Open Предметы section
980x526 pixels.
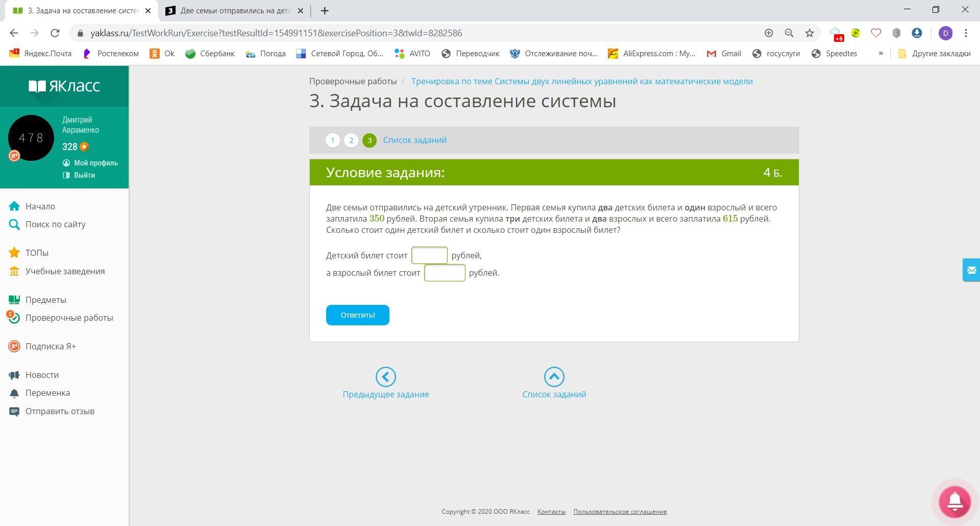click(37, 300)
